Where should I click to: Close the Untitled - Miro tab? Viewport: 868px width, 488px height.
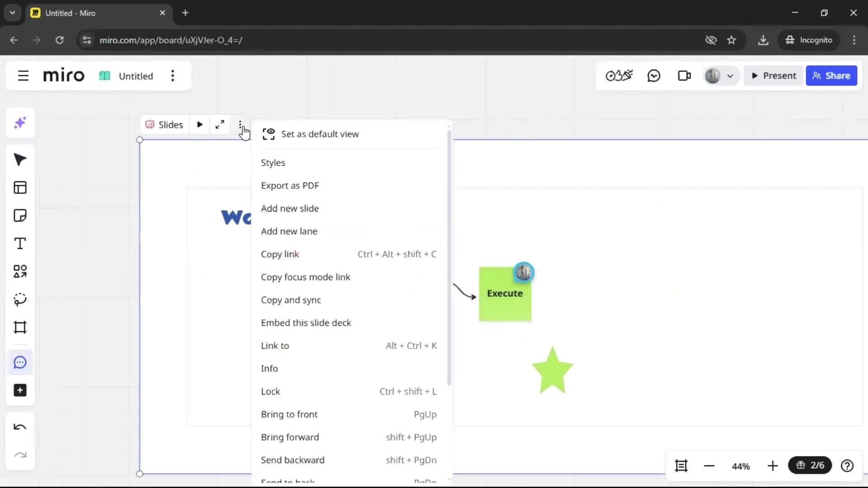[162, 13]
